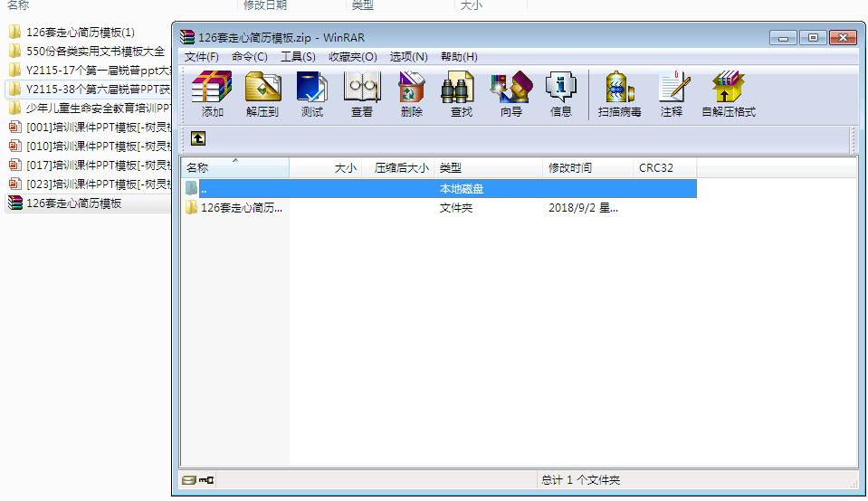Click the 总计 1 个文件夹 status text
The width and height of the screenshot is (868, 501).
(580, 480)
